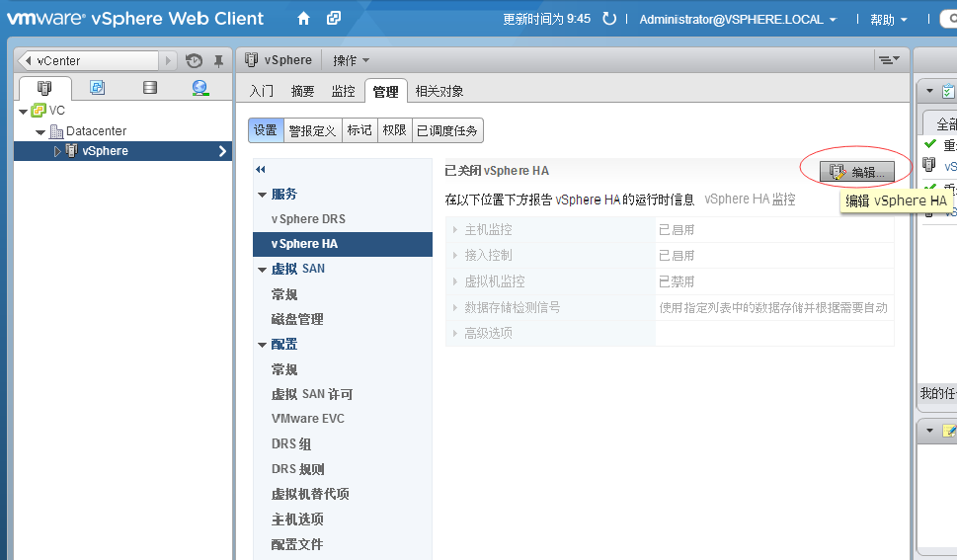Click the vSphere cluster icon in the title bar
The width and height of the screenshot is (958, 560).
251,60
